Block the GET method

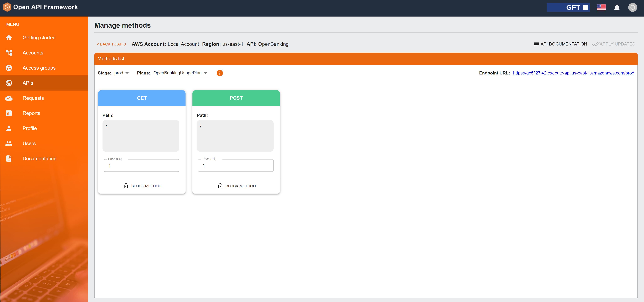pos(142,186)
